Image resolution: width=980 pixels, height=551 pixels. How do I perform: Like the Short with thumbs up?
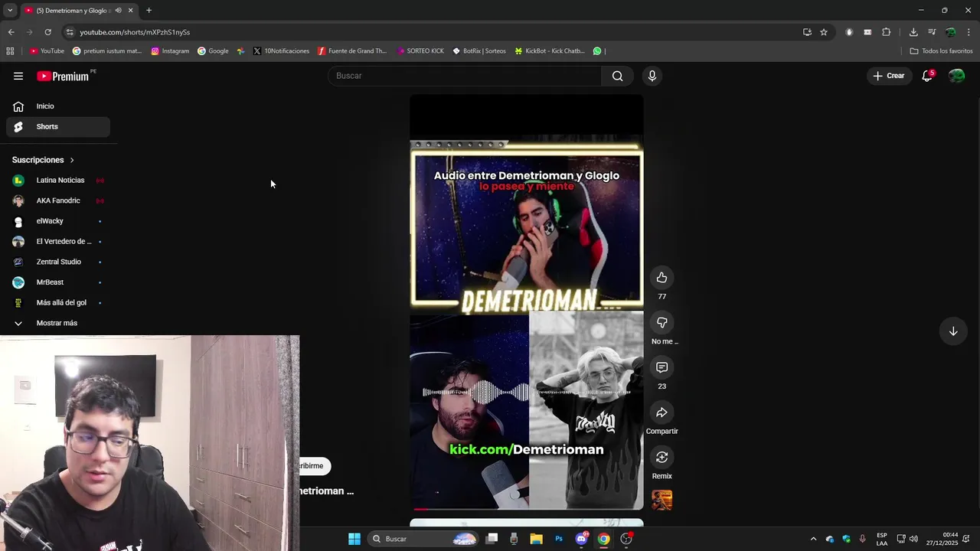[661, 278]
